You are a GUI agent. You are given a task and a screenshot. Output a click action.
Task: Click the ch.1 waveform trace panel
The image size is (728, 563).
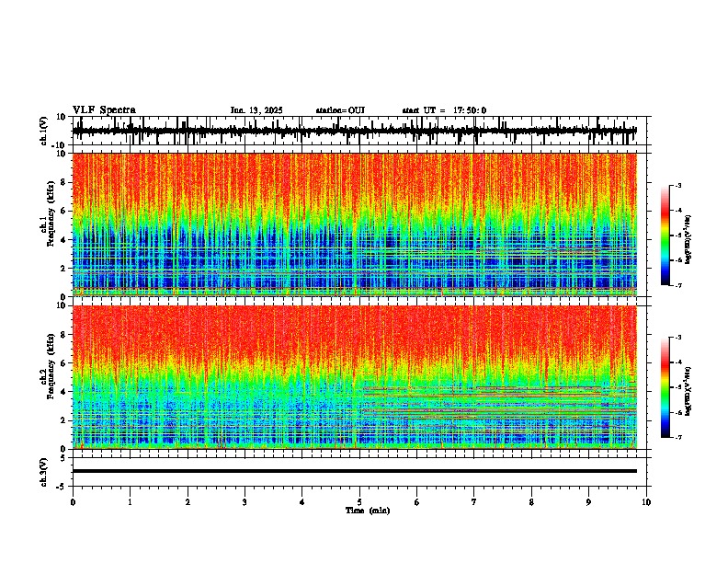click(361, 131)
